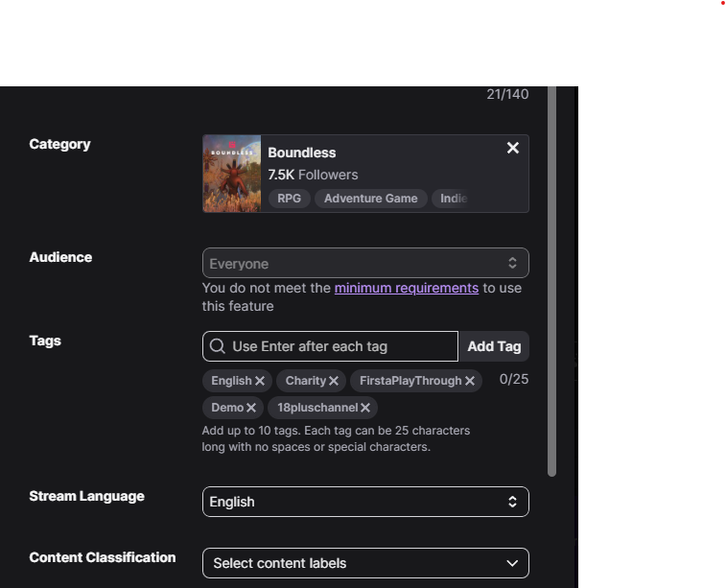Click the Add Tag button
The width and height of the screenshot is (726, 588).
pos(494,346)
